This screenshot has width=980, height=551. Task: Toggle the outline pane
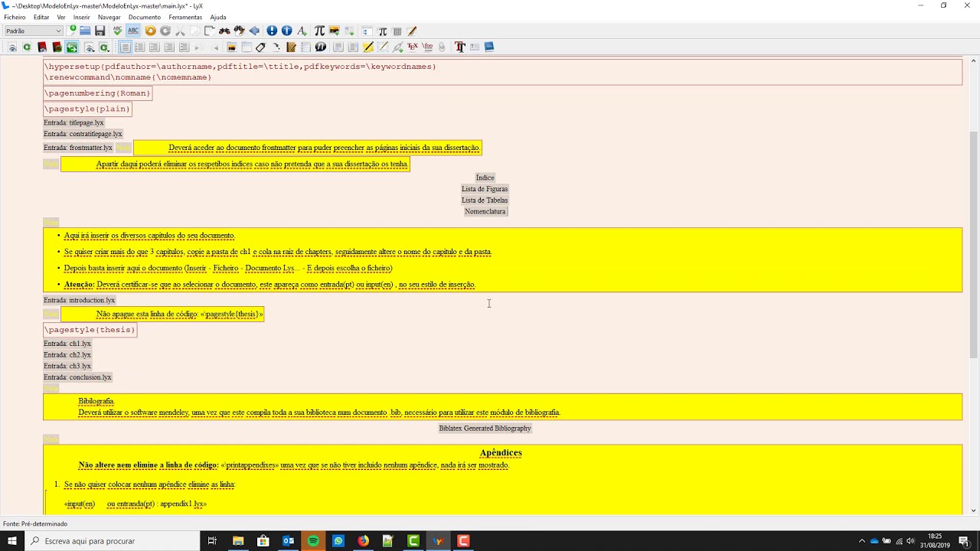367,31
